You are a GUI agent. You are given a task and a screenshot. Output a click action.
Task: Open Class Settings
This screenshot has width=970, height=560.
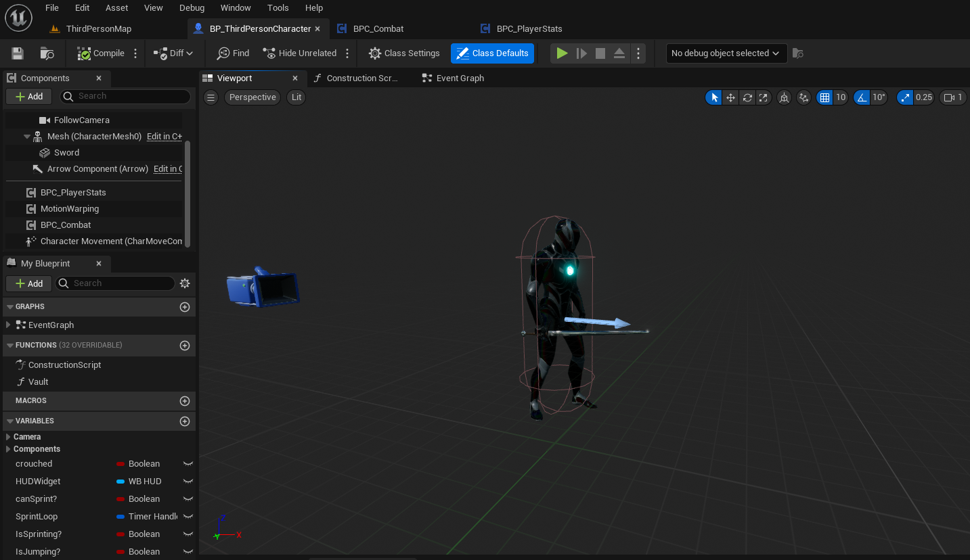click(404, 53)
